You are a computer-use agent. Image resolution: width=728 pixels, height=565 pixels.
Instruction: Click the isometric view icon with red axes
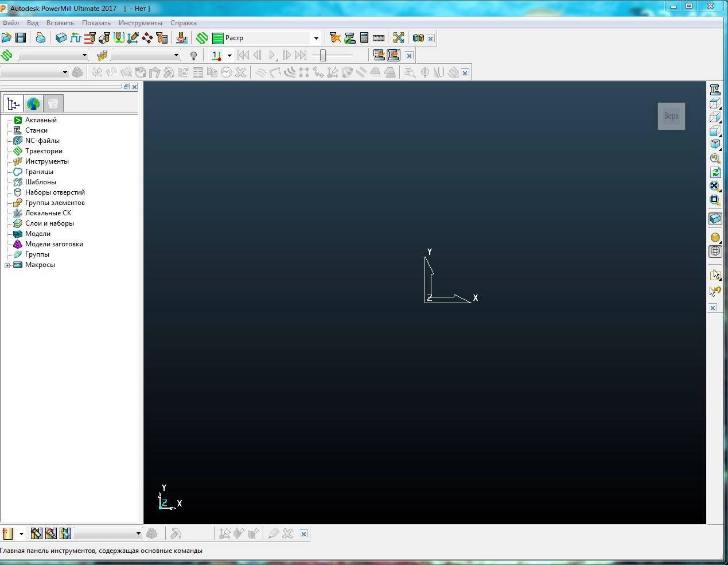click(x=715, y=144)
